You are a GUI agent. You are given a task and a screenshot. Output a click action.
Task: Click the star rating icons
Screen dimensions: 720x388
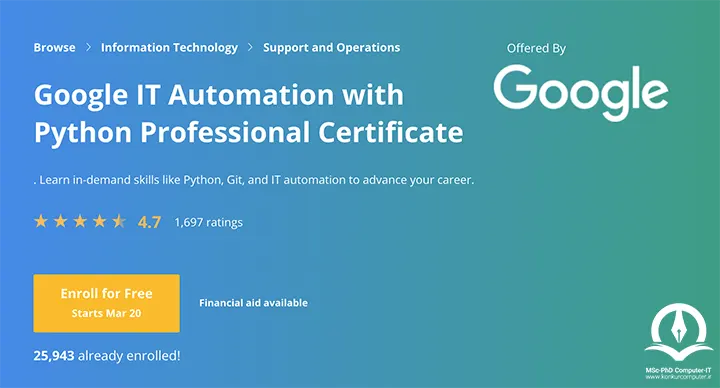point(80,221)
